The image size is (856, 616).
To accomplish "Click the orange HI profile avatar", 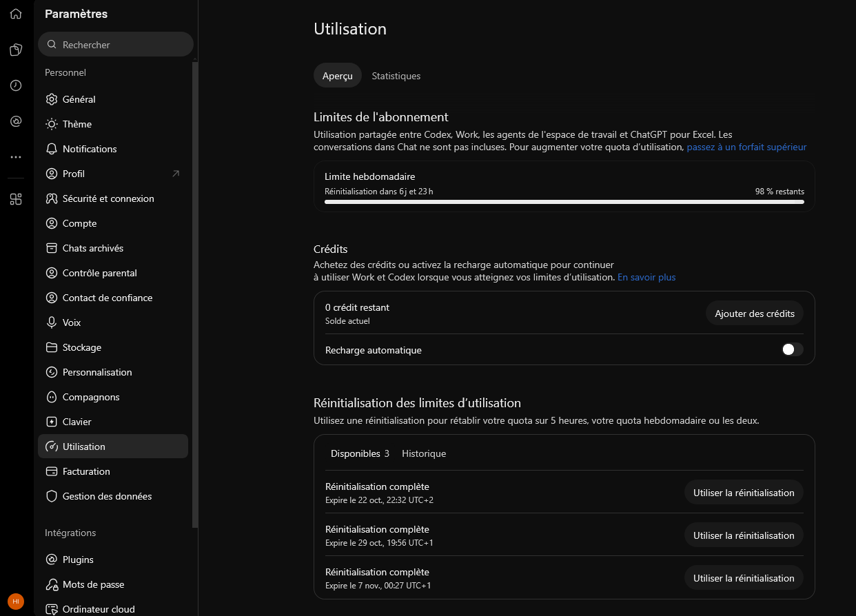I will [x=16, y=602].
